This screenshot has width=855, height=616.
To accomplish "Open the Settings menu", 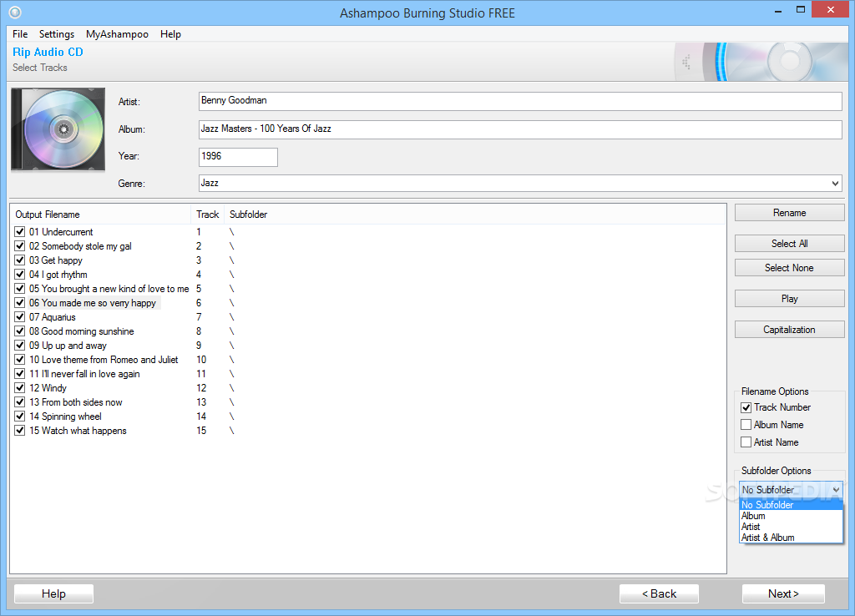I will click(57, 33).
